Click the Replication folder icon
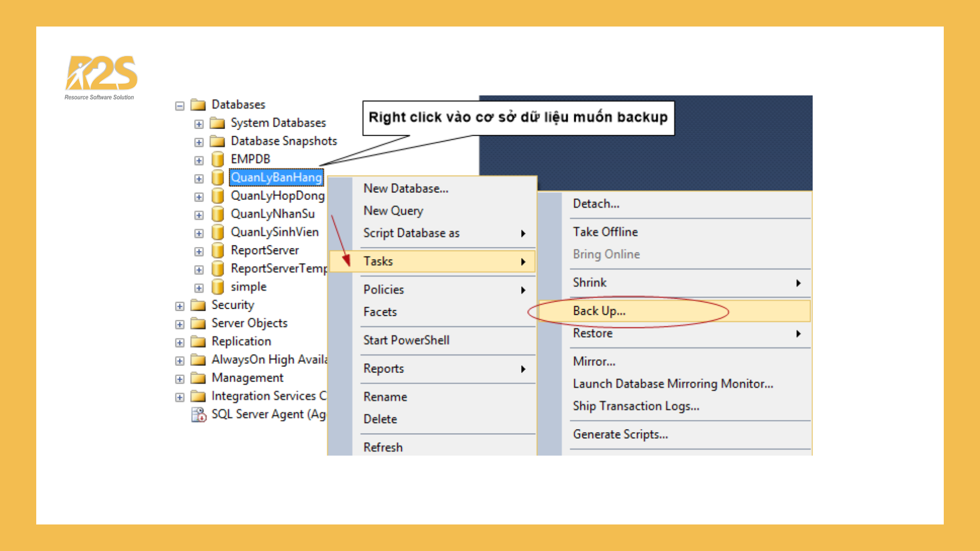980x551 pixels. coord(198,341)
